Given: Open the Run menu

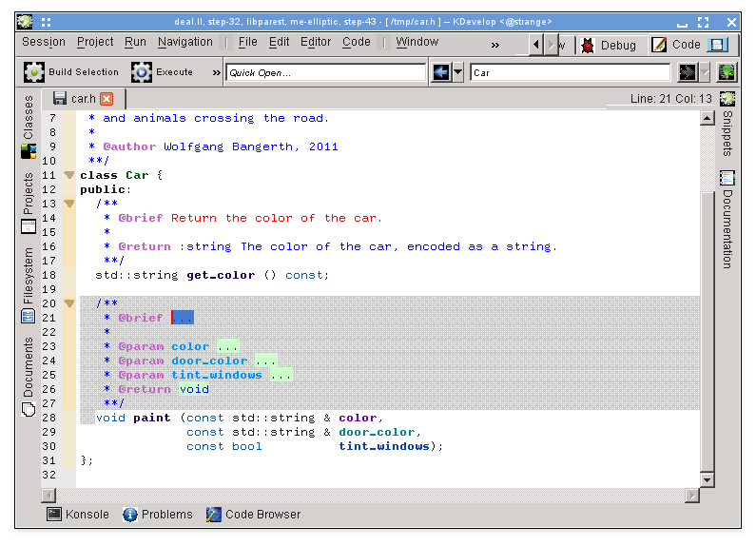Looking at the screenshot, I should click(135, 42).
